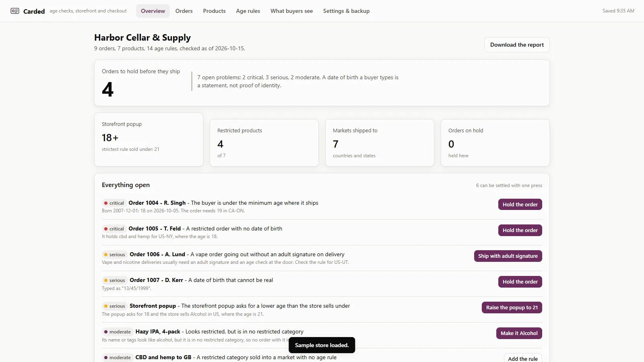Click the 7 open problems summary text
The width and height of the screenshot is (644, 362).
click(x=298, y=81)
